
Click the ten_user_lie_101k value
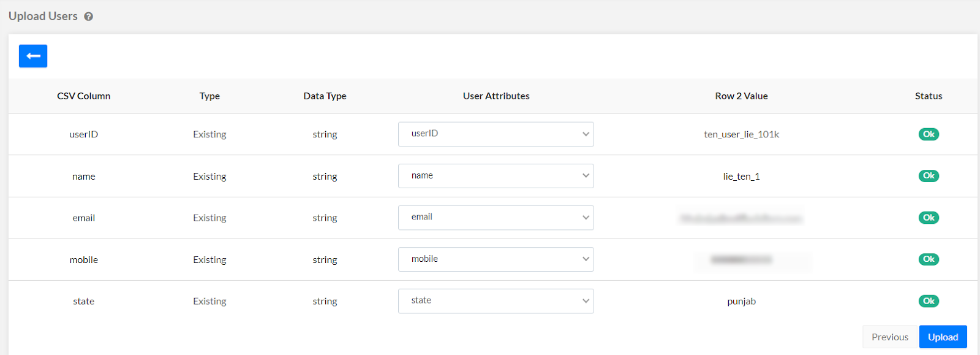coord(741,134)
